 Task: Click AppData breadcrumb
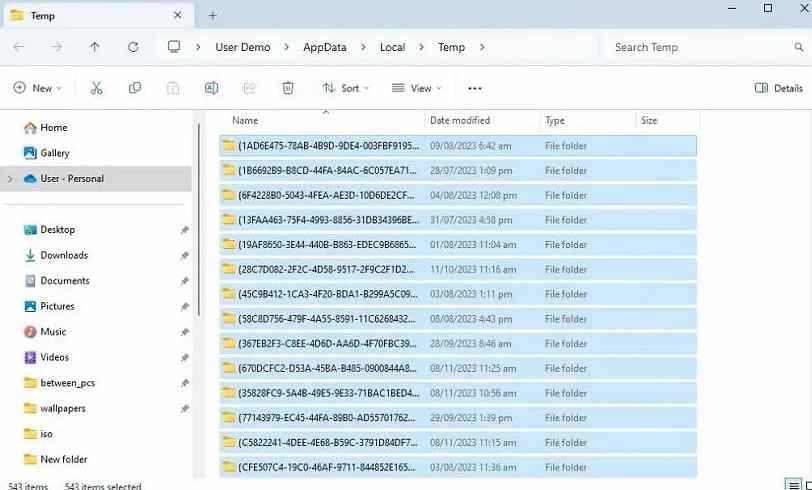(x=325, y=47)
